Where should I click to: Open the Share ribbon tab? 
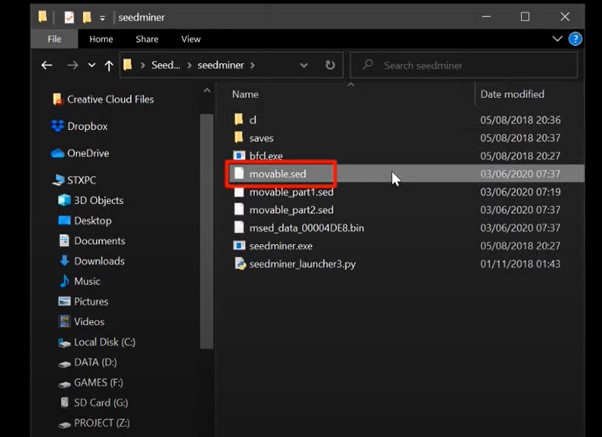pos(147,39)
